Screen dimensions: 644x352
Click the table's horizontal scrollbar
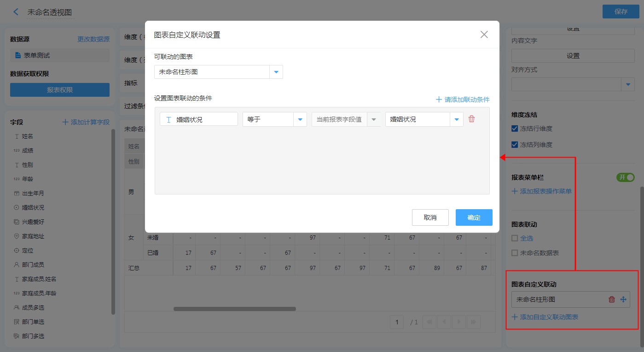click(x=235, y=309)
